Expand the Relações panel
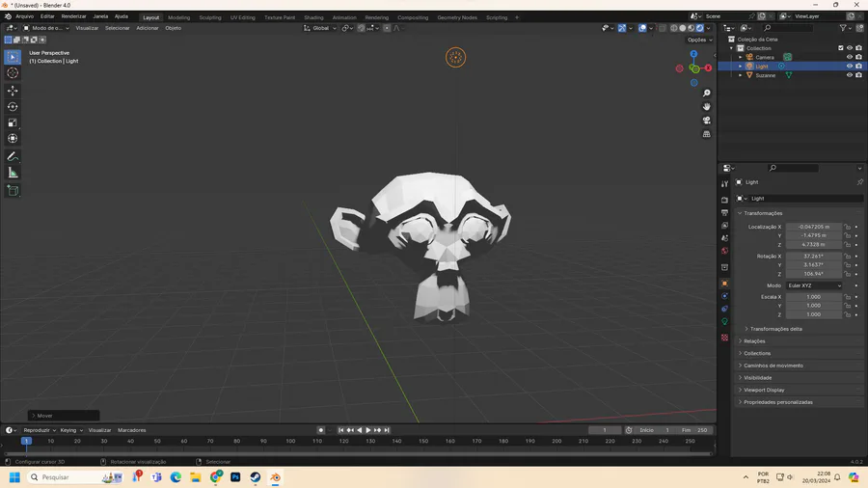868x488 pixels. pyautogui.click(x=754, y=340)
